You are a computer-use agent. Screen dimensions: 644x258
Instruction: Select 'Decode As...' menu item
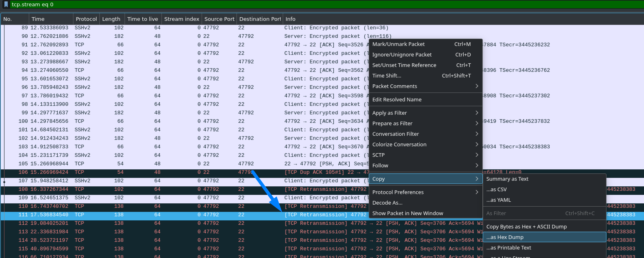pos(387,202)
